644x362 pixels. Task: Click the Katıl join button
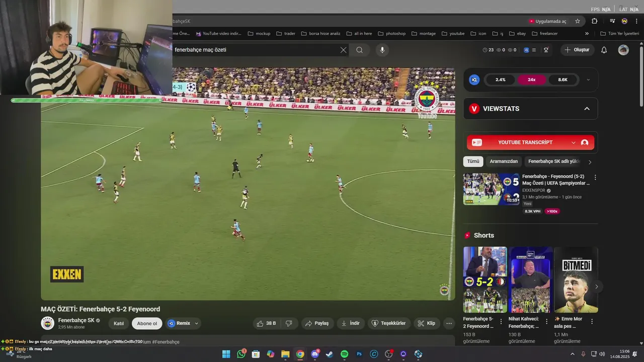(x=119, y=323)
